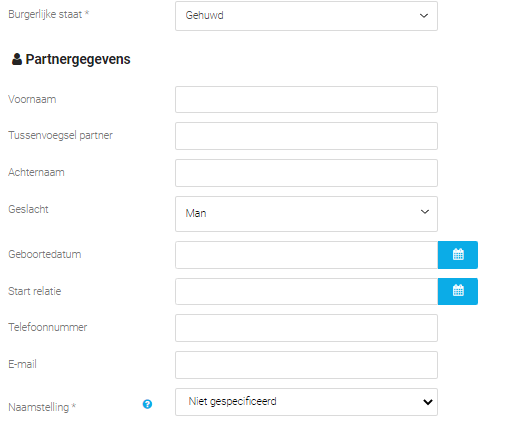Image resolution: width=509 pixels, height=431 pixels.
Task: Click the Naamstelling help question-mark icon
Action: 147,404
